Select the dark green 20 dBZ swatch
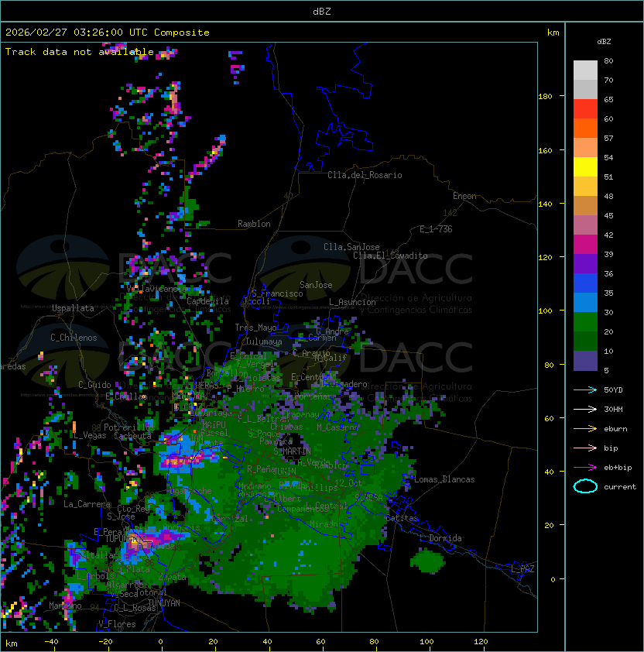 pos(585,341)
